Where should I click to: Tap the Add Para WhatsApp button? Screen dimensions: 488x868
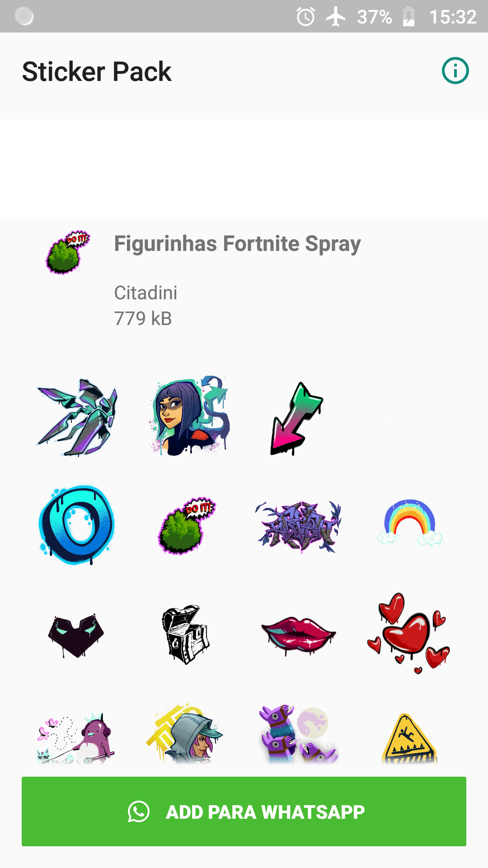tap(244, 811)
